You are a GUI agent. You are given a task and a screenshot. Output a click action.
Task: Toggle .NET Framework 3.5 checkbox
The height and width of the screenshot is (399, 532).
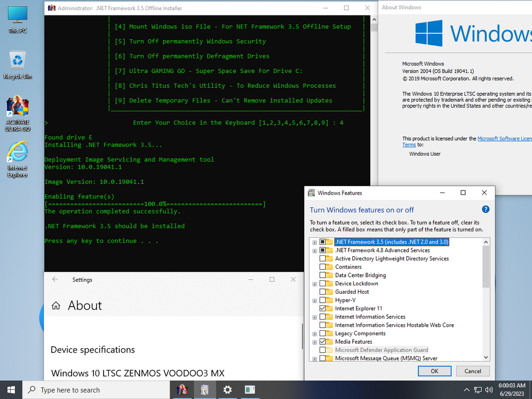click(x=322, y=242)
